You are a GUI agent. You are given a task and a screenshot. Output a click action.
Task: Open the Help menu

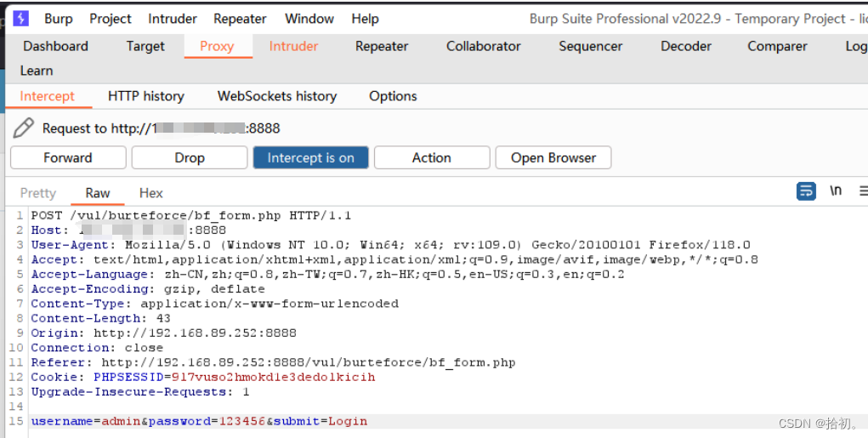[x=365, y=19]
